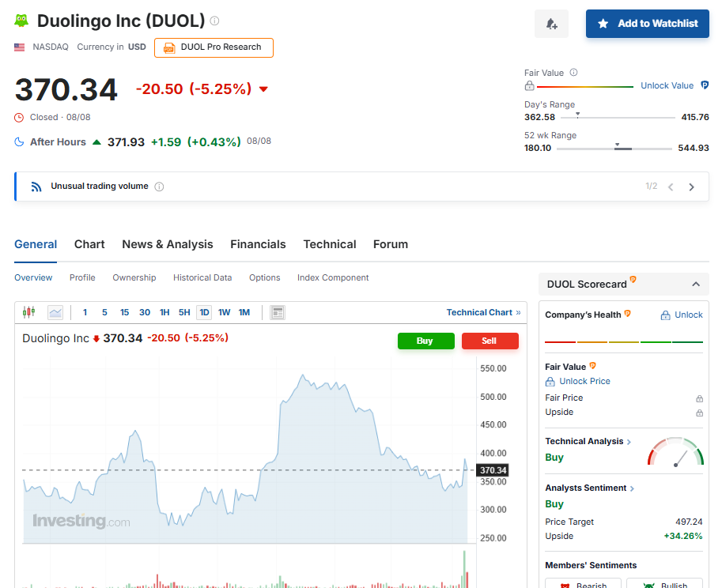Click the Day's Range slider marker
The image size is (722, 588).
click(x=577, y=115)
